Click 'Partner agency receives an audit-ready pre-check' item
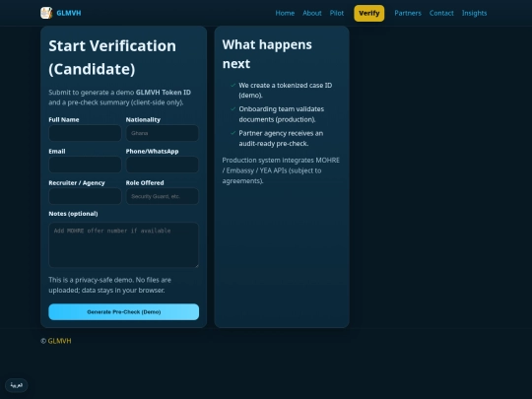Screen dimensions: 532x399 (281, 139)
